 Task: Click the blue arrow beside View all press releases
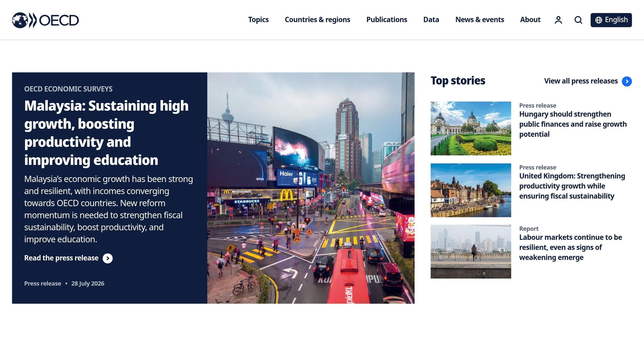(627, 81)
